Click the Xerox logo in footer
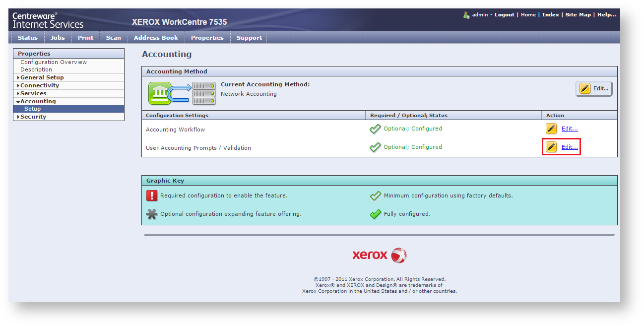The height and width of the screenshot is (326, 644). click(380, 255)
